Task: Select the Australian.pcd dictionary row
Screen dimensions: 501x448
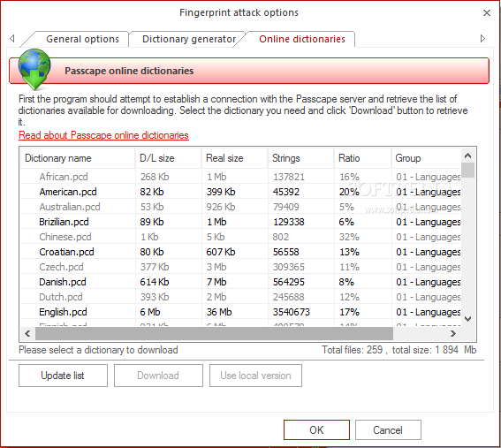Action: pyautogui.click(x=240, y=207)
